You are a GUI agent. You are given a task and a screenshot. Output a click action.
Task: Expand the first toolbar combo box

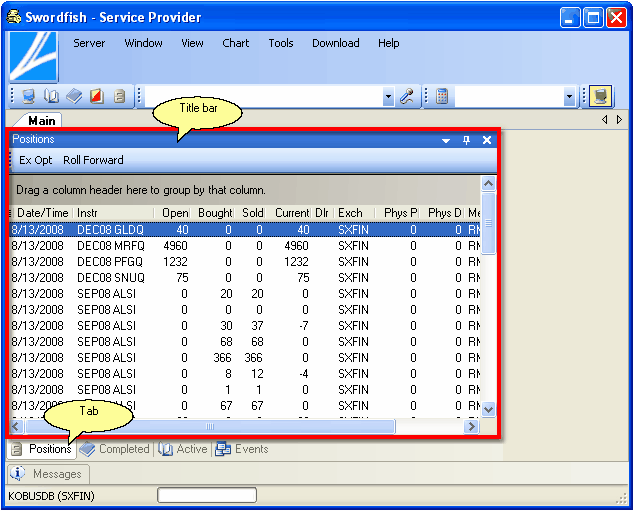(x=388, y=97)
